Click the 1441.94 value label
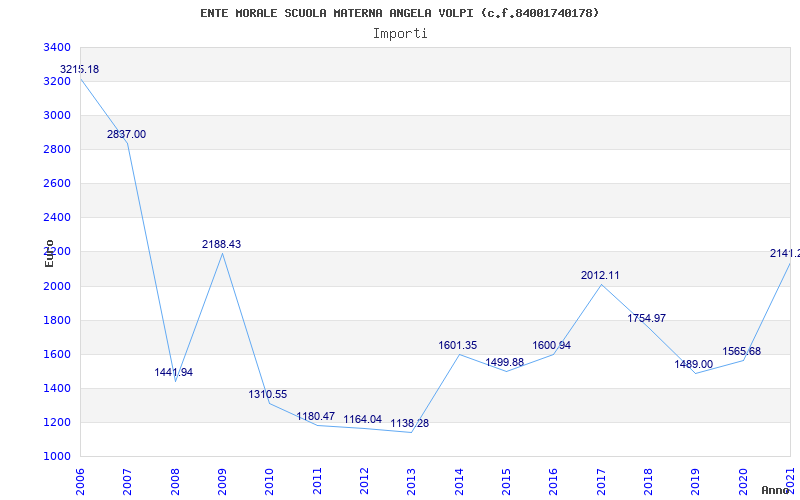 click(x=174, y=372)
